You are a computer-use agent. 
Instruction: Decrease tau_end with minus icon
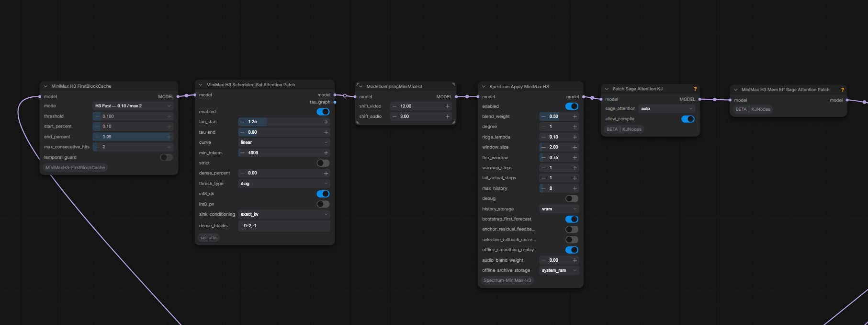(x=242, y=132)
